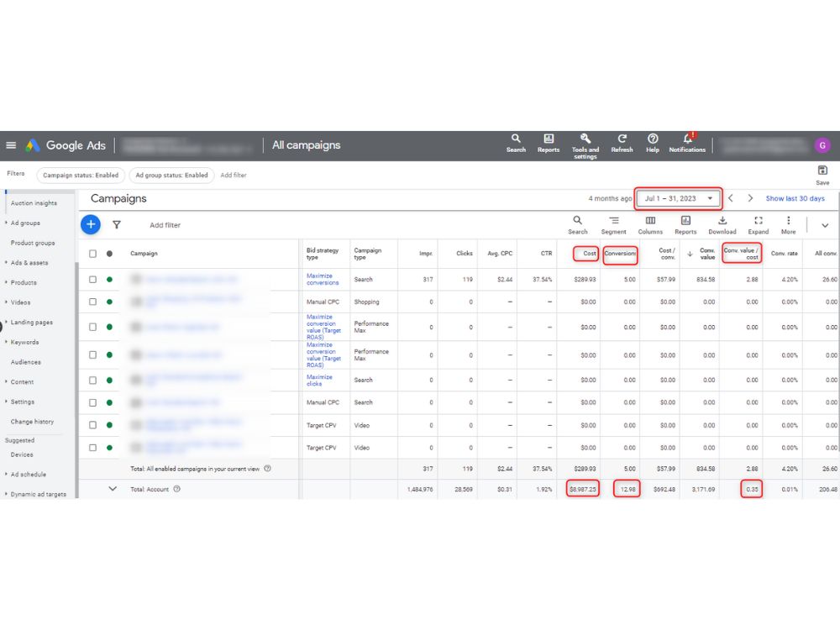Image resolution: width=840 pixels, height=630 pixels.
Task: Modify table Columns
Action: point(650,225)
